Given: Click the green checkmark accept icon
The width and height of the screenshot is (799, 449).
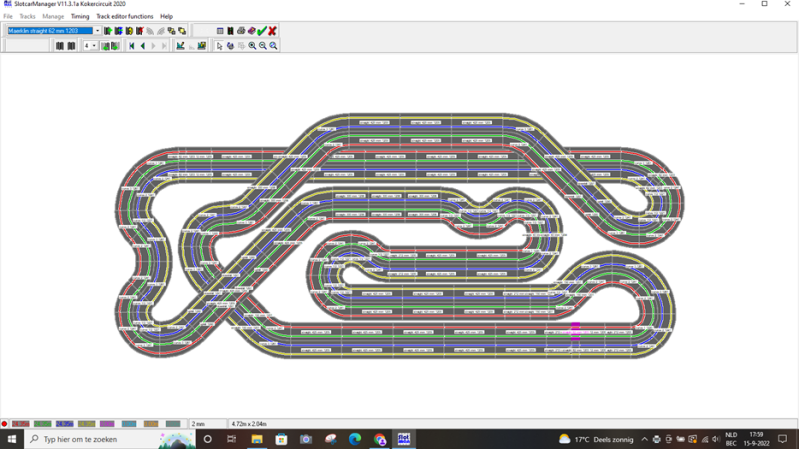Looking at the screenshot, I should (x=262, y=31).
